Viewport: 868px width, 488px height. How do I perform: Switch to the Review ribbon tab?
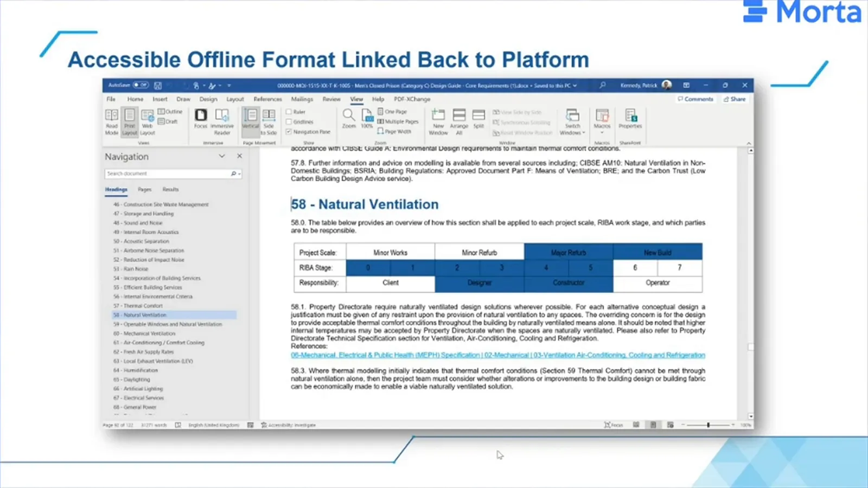tap(331, 99)
